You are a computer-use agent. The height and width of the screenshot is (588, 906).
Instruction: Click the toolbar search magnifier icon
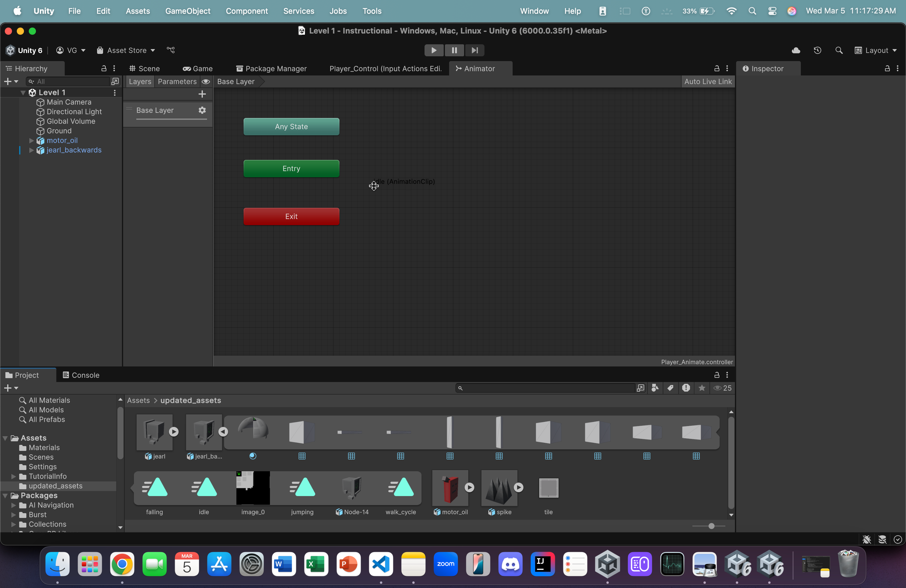(839, 50)
